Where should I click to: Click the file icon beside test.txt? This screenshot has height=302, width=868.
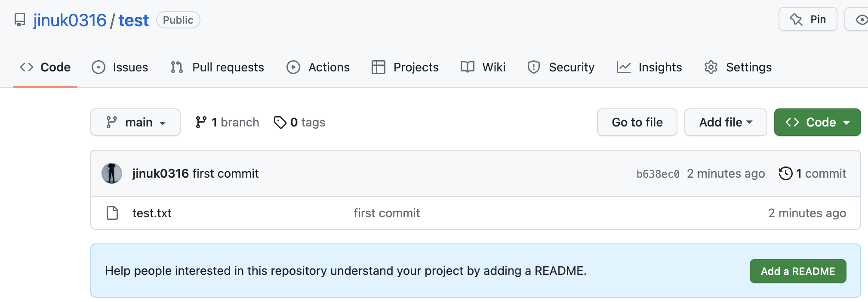(112, 213)
